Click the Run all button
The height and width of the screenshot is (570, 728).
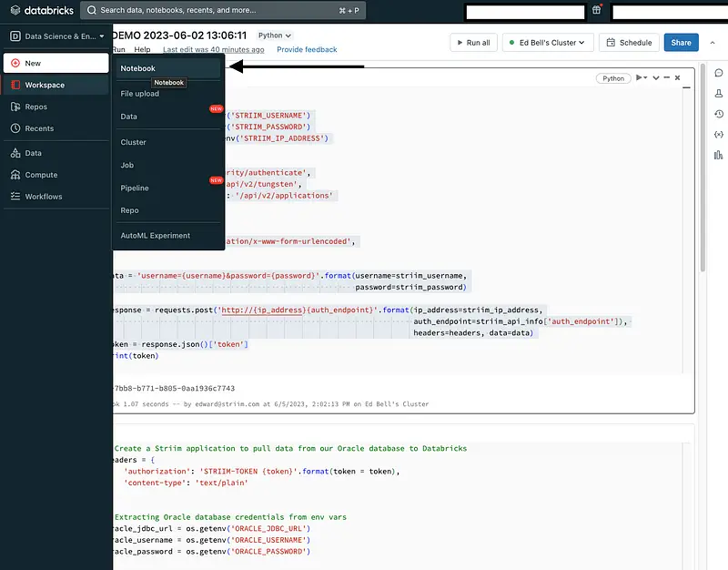click(x=474, y=42)
